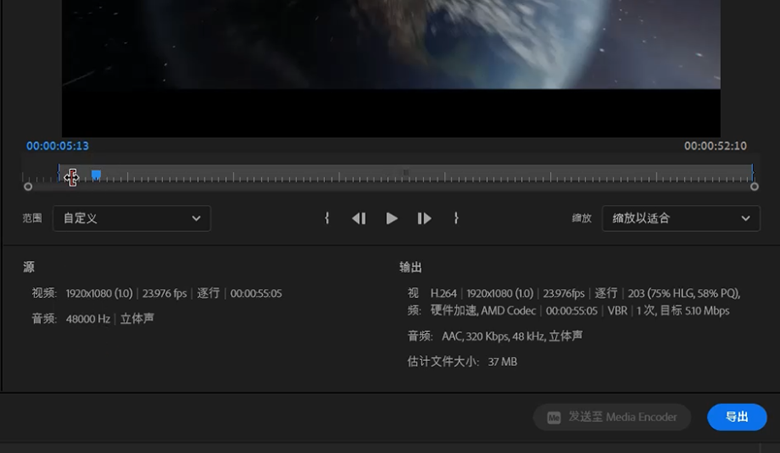The width and height of the screenshot is (780, 453).
Task: Open the 缩放以适合 zoom dropdown
Action: [681, 218]
